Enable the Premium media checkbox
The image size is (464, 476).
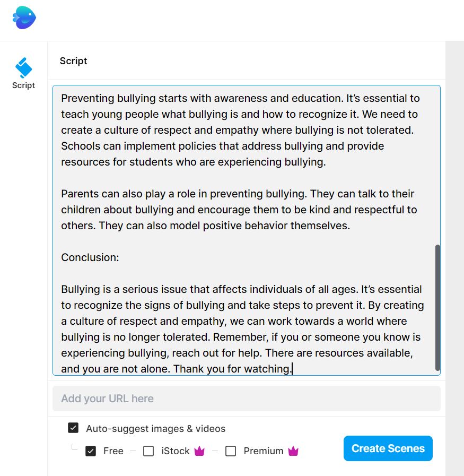pyautogui.click(x=231, y=451)
